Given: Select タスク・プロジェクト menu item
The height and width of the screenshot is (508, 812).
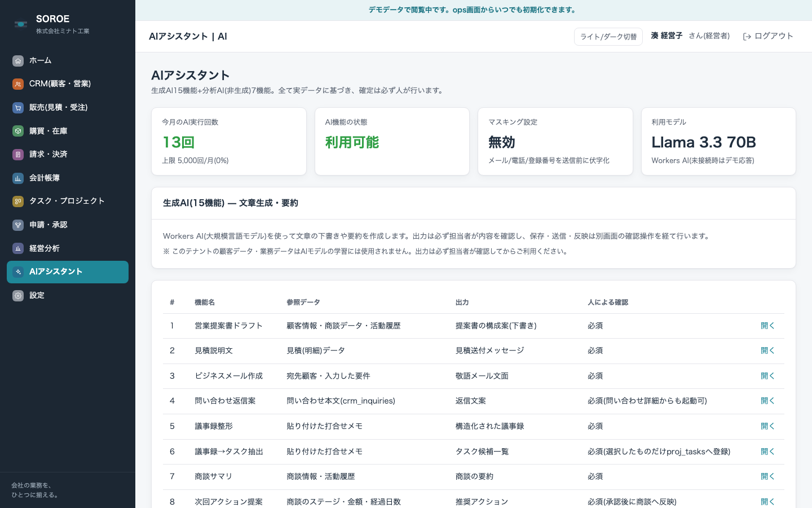Looking at the screenshot, I should tap(68, 202).
